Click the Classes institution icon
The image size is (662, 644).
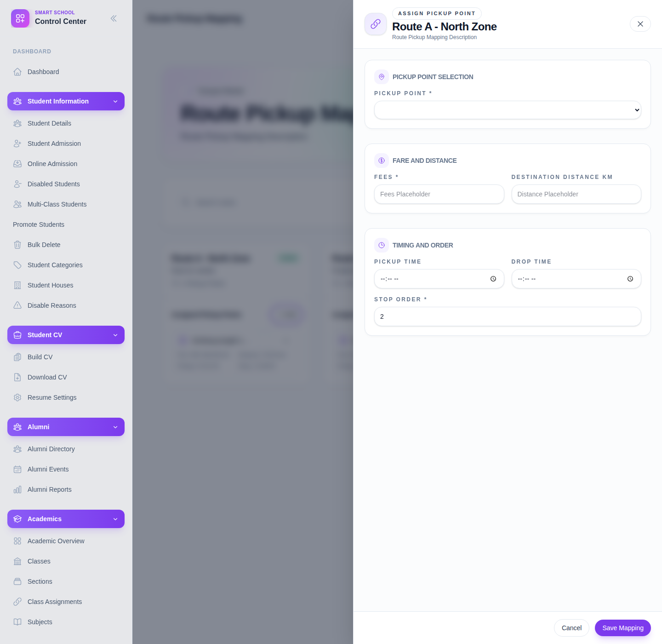[x=17, y=561]
